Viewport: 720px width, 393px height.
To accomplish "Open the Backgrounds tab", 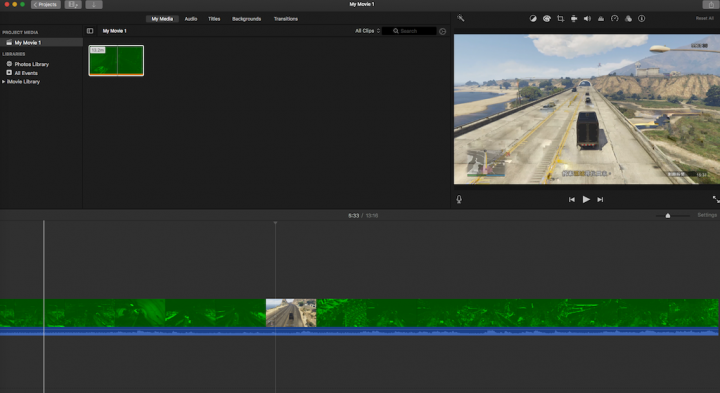I will click(247, 19).
